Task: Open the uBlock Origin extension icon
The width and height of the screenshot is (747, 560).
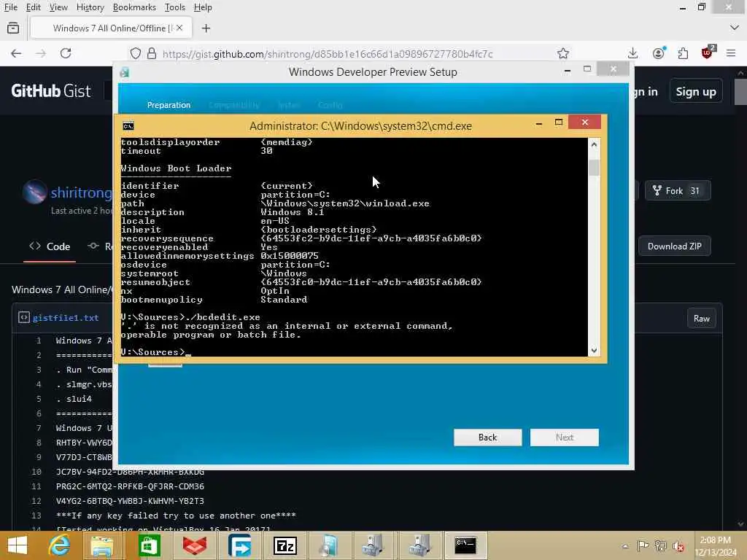Action: pos(708,52)
